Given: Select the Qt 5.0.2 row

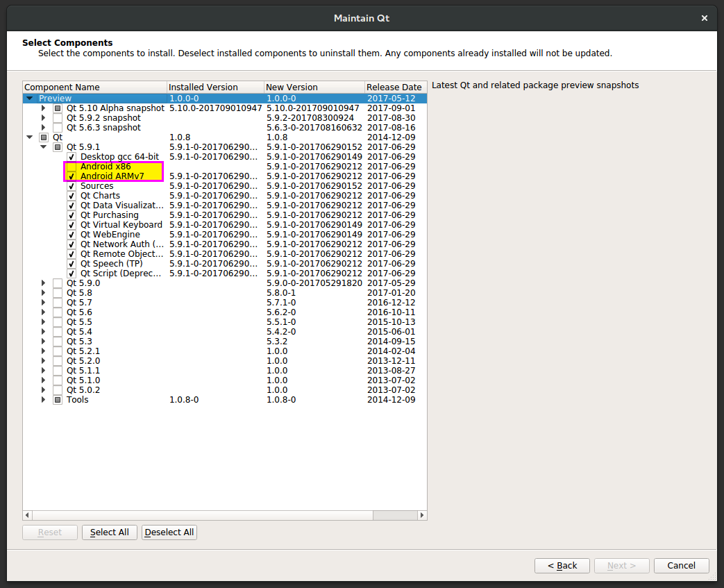Looking at the screenshot, I should (225, 390).
